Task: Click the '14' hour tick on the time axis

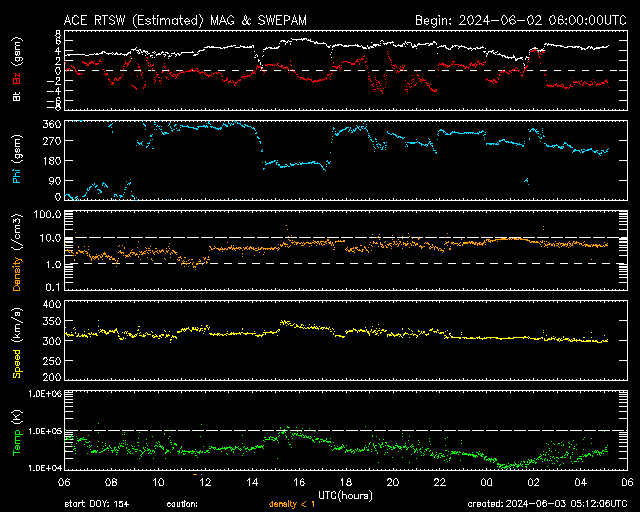Action: (252, 482)
